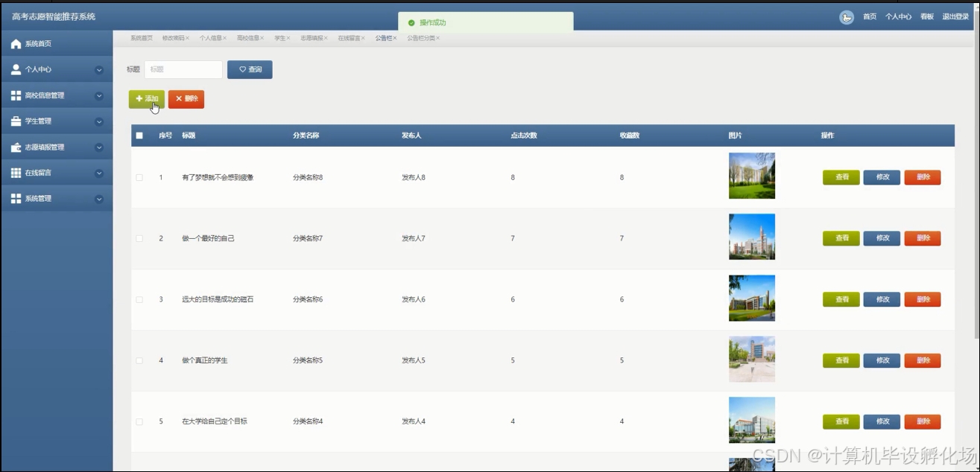Viewport: 980px width, 472px height.
Task: Click the red 删除 batch button
Action: click(186, 99)
